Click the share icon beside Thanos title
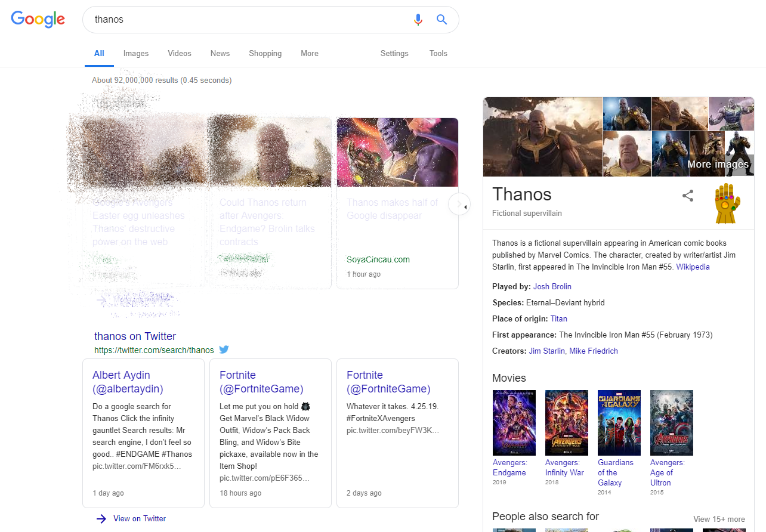The image size is (766, 532). click(688, 196)
